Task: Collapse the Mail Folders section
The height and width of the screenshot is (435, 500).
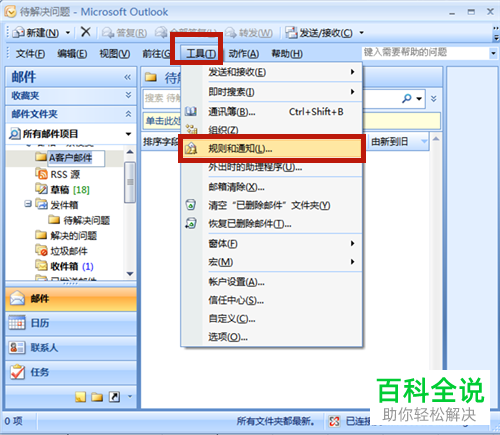Action: (128, 114)
